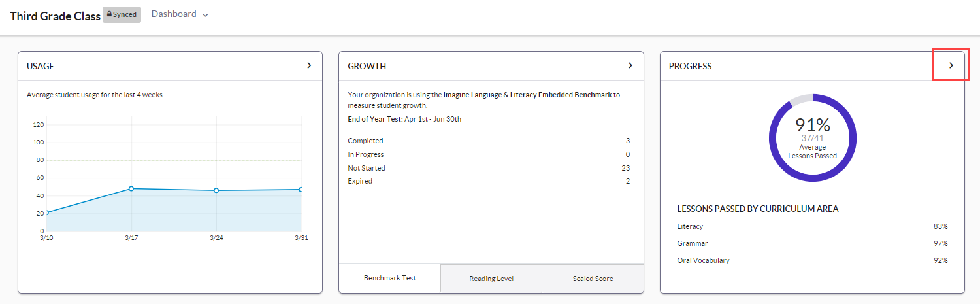Open the Growth card arrow
Viewport: 980px width, 304px height.
(630, 65)
